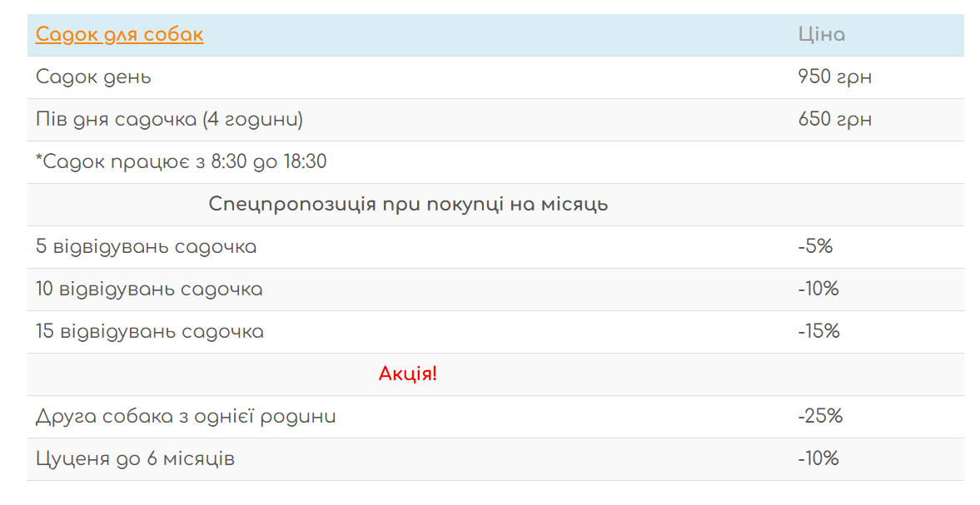The width and height of the screenshot is (980, 505).
Task: Select the 'Цуценя до 6 місяців' row label
Action: 135,459
